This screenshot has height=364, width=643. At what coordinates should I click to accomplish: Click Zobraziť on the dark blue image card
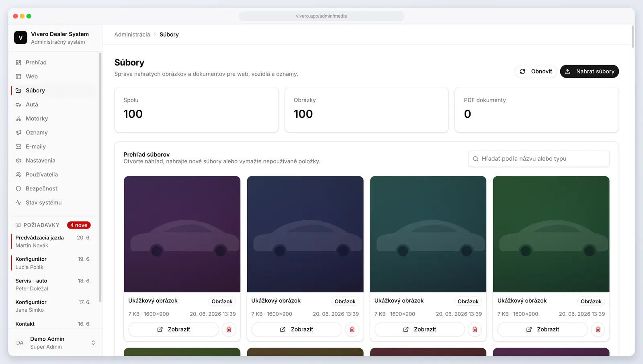click(x=297, y=329)
